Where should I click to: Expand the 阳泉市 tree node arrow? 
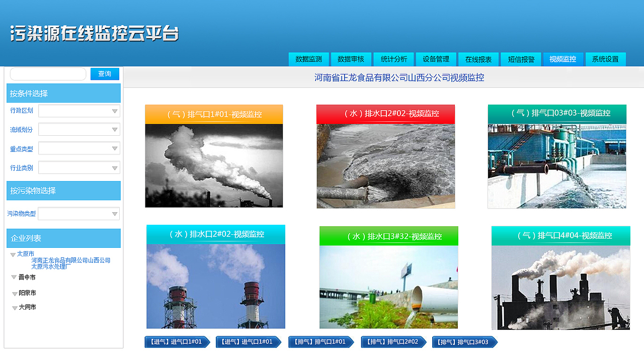(15, 294)
